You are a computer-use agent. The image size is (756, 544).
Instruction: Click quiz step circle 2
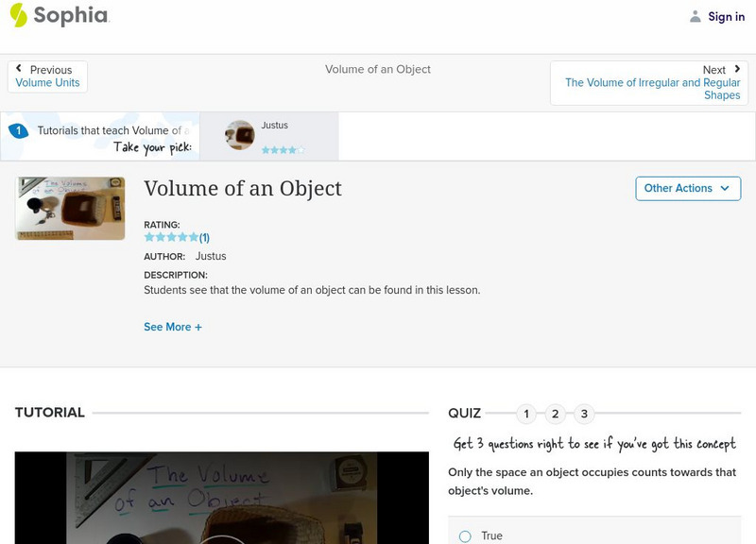click(556, 413)
